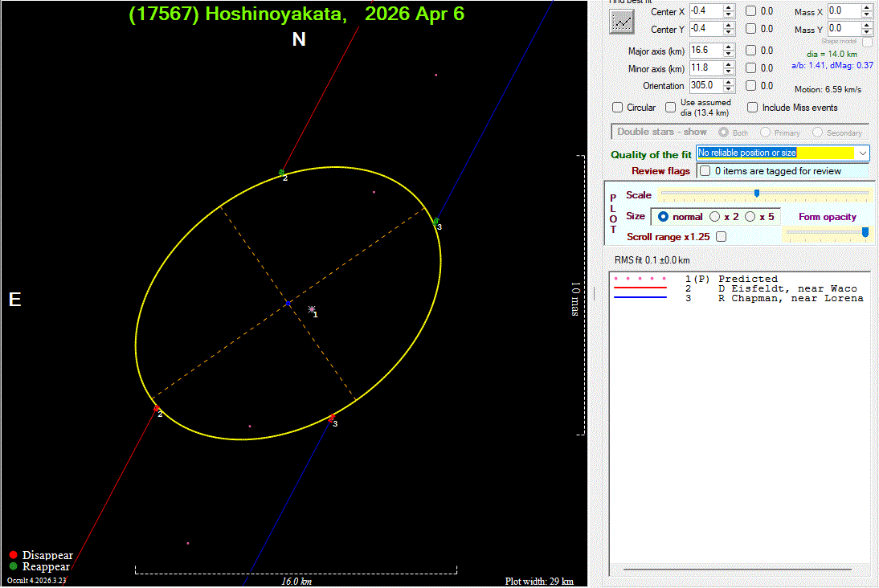
Task: Click the Find best fit graph button
Action: 622,22
